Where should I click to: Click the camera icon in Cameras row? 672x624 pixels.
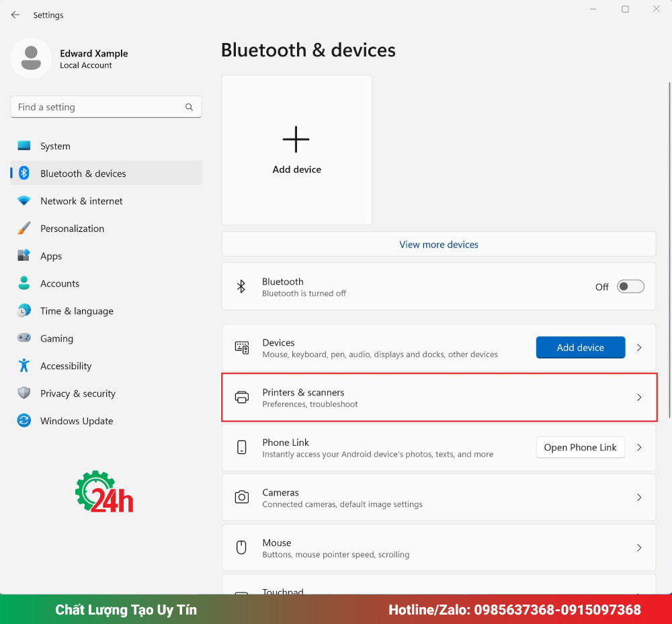(x=242, y=497)
